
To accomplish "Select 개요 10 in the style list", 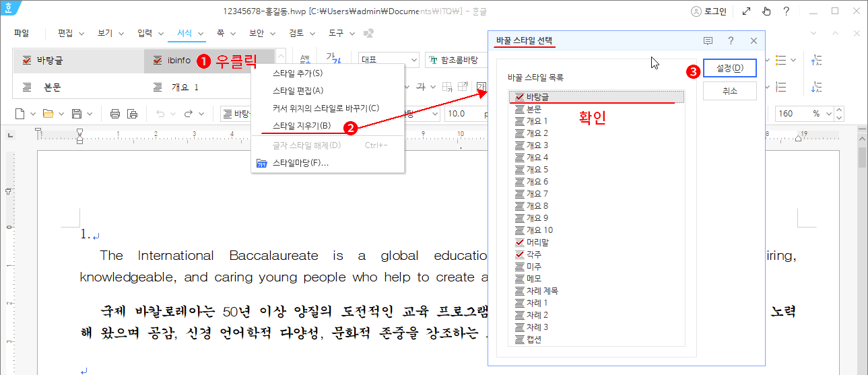I will 597,230.
